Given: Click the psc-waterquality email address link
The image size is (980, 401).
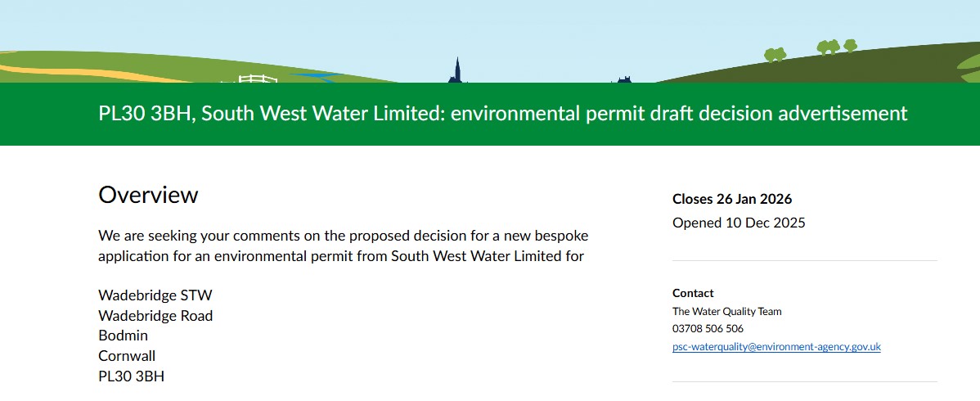Looking at the screenshot, I should pos(776,347).
